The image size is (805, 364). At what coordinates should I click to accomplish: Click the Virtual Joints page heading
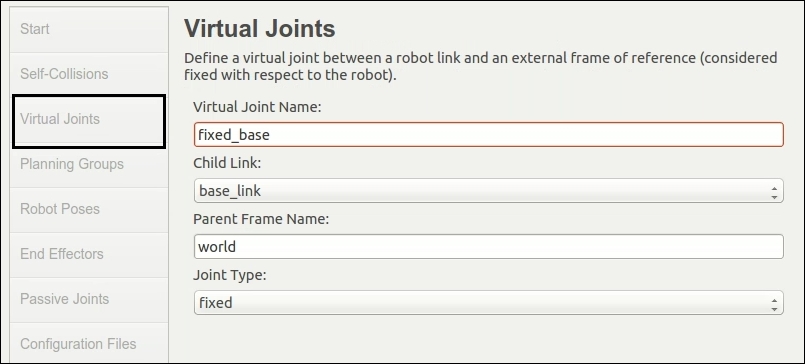260,29
